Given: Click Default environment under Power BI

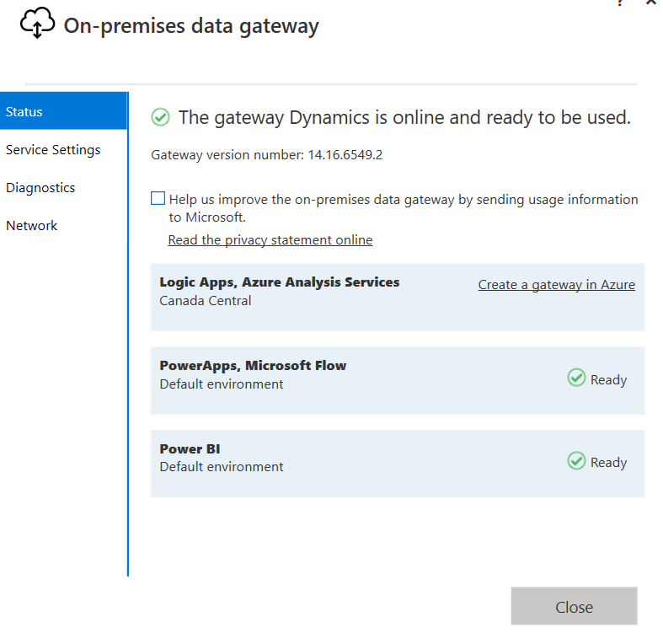Looking at the screenshot, I should (222, 467).
